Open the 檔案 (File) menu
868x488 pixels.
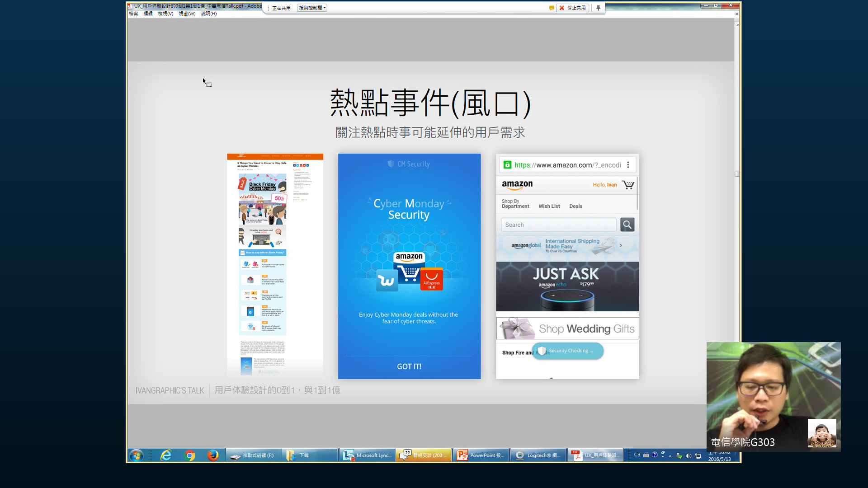[x=133, y=14]
